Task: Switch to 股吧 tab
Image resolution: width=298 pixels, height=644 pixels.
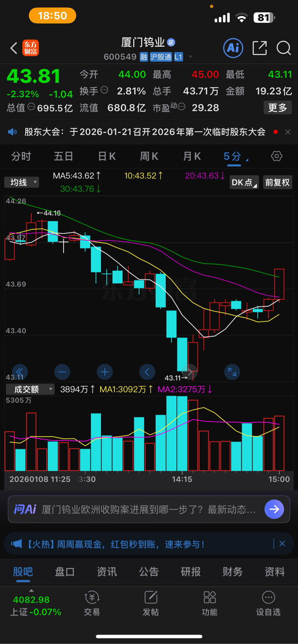Action: 23,572
